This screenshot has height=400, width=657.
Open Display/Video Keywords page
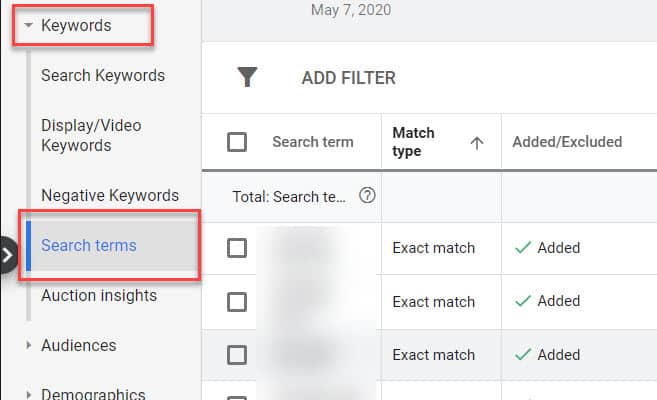click(91, 135)
